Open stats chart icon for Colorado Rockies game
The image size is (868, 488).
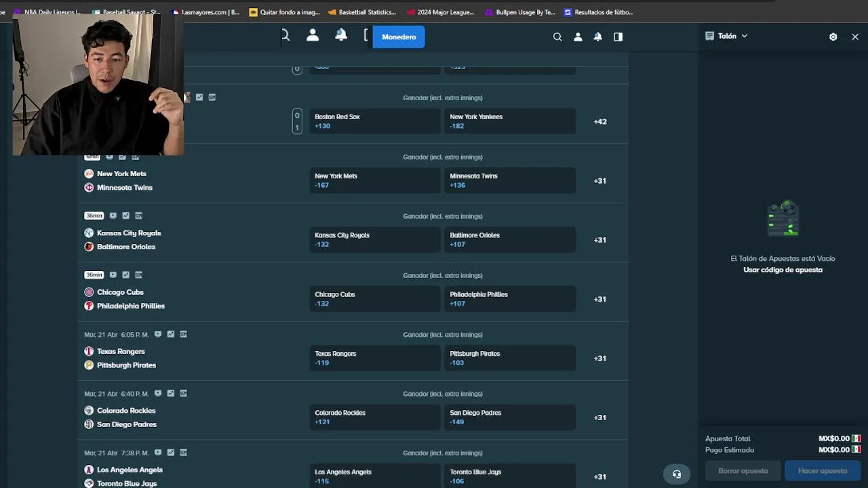point(171,393)
